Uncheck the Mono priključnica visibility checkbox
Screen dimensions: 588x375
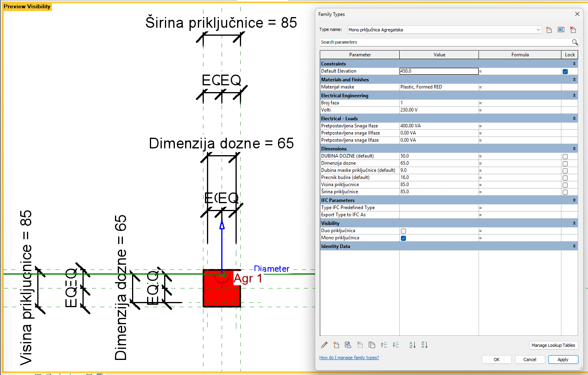tap(403, 238)
